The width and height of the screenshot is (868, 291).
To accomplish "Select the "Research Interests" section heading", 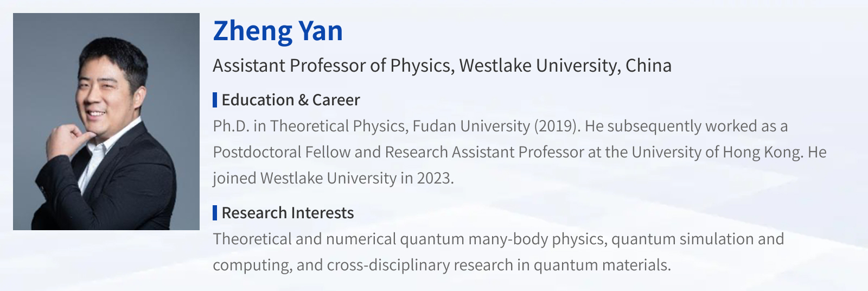I will [x=288, y=213].
